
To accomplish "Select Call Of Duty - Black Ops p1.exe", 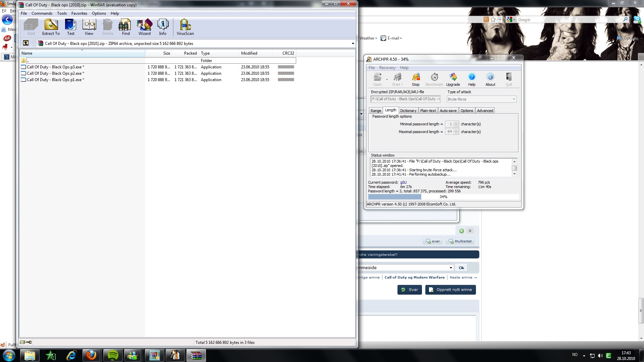I will click(x=158, y=80).
